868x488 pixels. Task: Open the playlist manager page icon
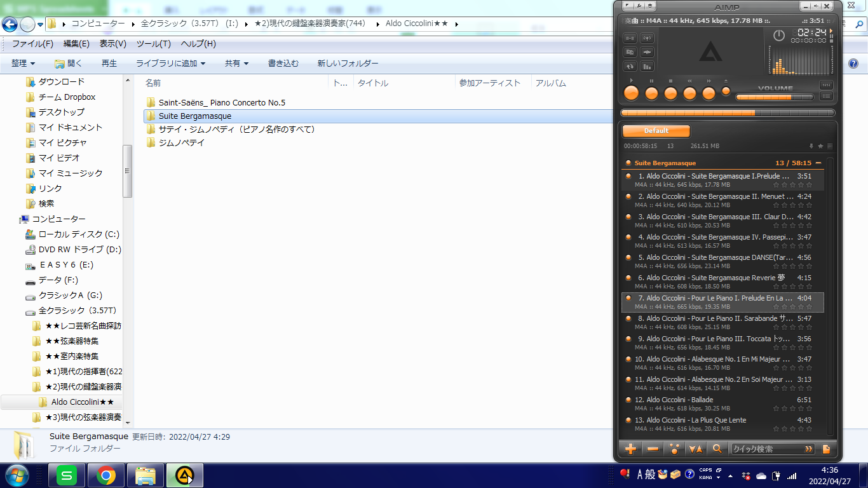(x=826, y=449)
